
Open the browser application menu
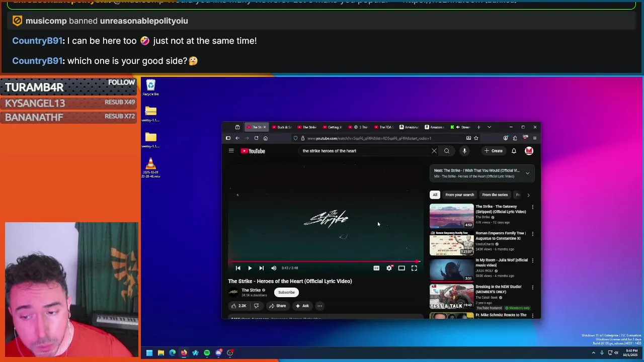534,138
